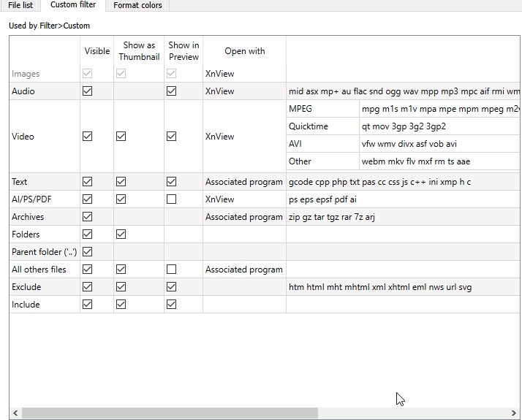Toggle Visible checkbox for Archives

click(88, 217)
